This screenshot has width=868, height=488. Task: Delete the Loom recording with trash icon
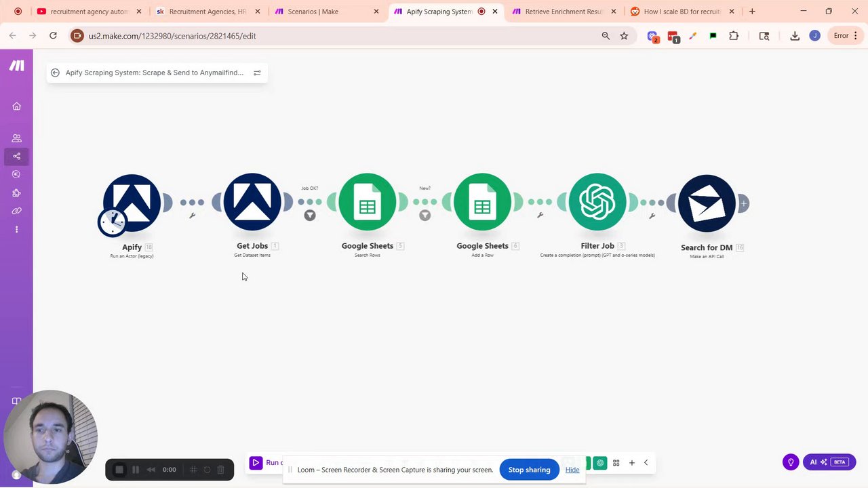(221, 469)
